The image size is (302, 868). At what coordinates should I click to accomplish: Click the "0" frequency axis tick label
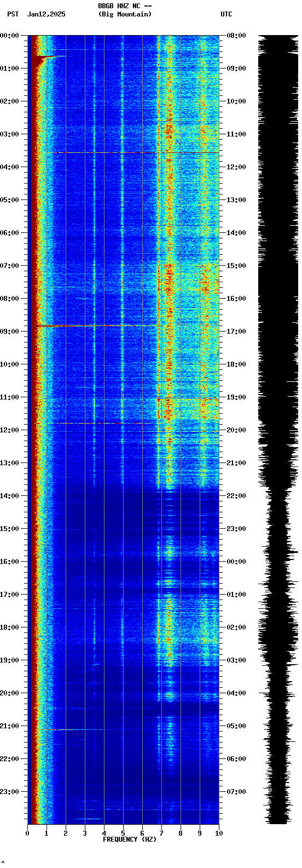point(27,833)
